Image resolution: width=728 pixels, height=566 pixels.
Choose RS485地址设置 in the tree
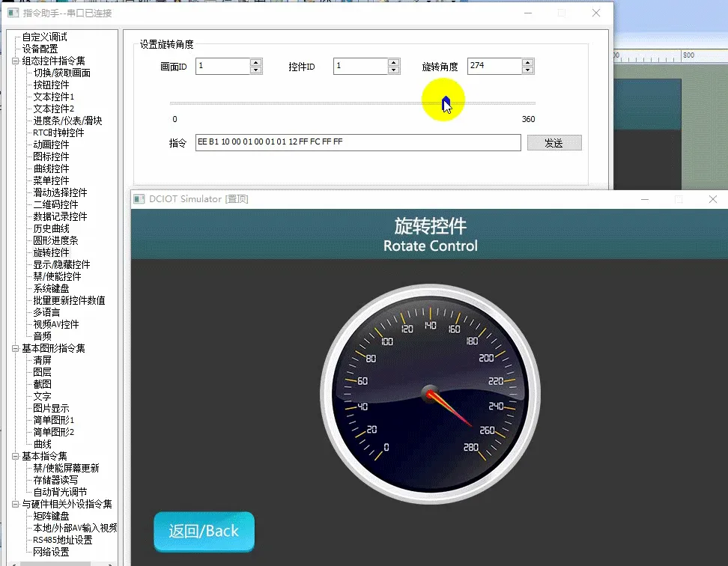coord(62,540)
